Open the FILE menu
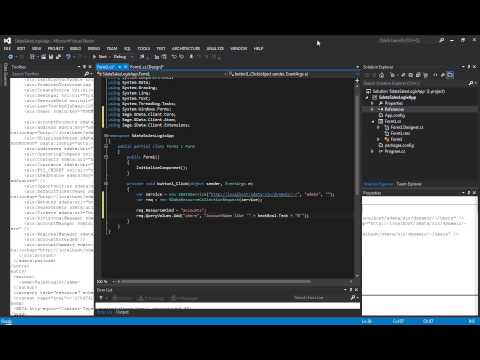This screenshot has height=360, width=480. pos(7,49)
